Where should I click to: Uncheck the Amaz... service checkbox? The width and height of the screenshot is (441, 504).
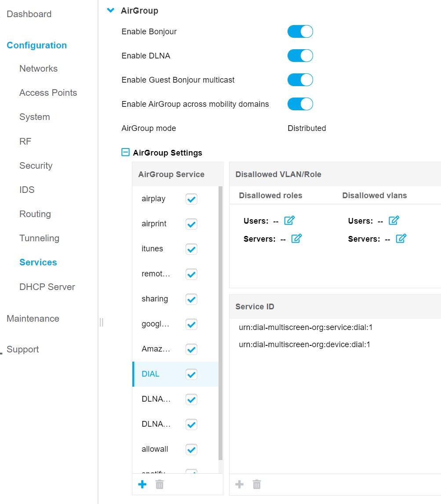click(x=191, y=349)
